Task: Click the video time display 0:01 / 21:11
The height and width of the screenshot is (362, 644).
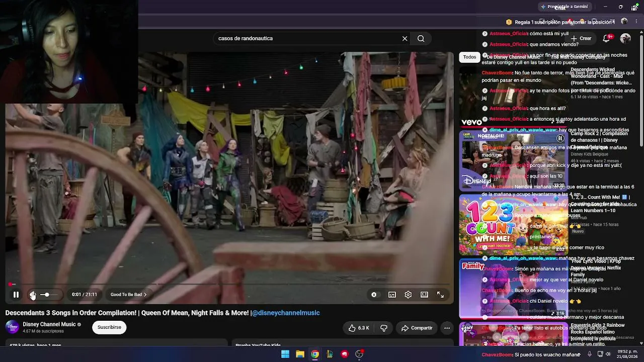Action: 85,295
